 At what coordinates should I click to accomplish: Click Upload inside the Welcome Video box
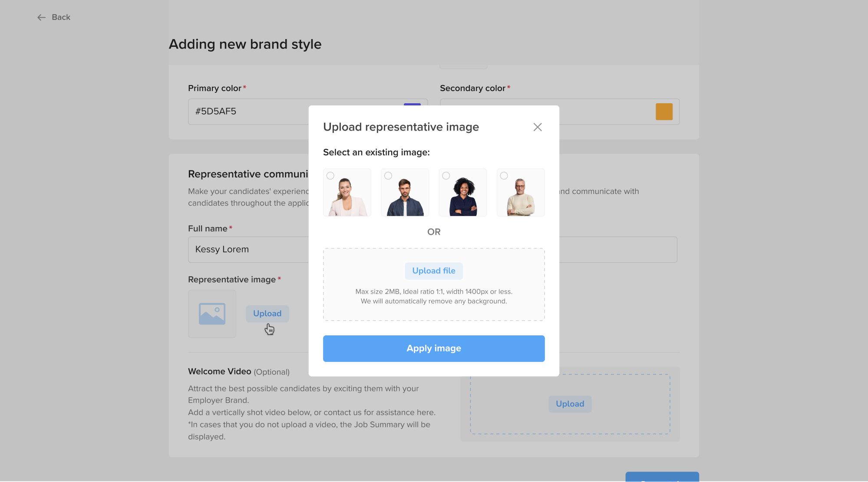click(570, 404)
